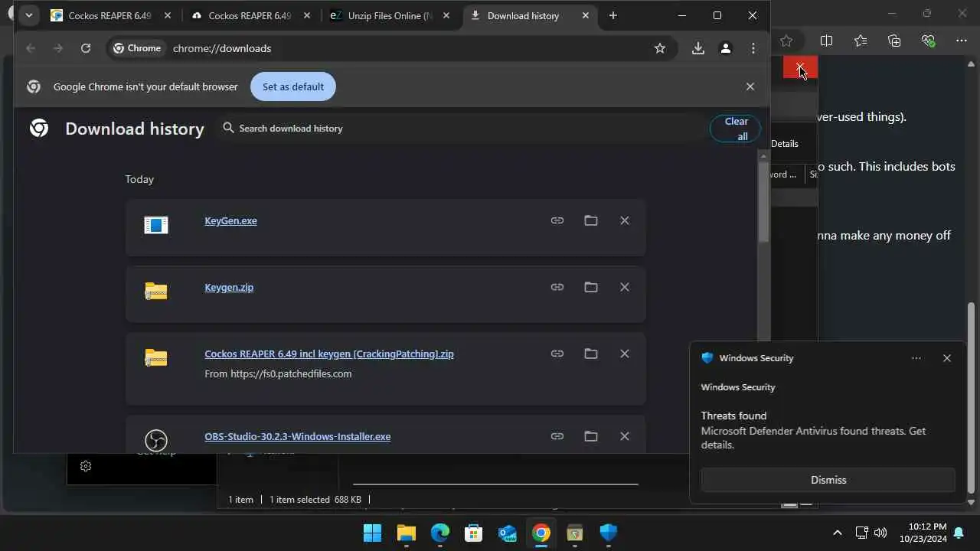The image size is (980, 551).
Task: Open a new Chrome tab
Action: click(x=612, y=15)
